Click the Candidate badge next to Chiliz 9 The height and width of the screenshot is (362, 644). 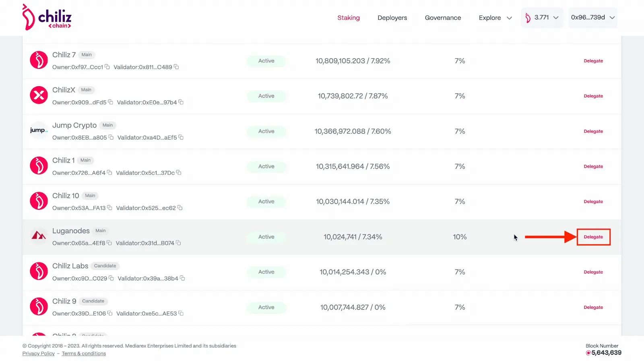[x=93, y=301]
